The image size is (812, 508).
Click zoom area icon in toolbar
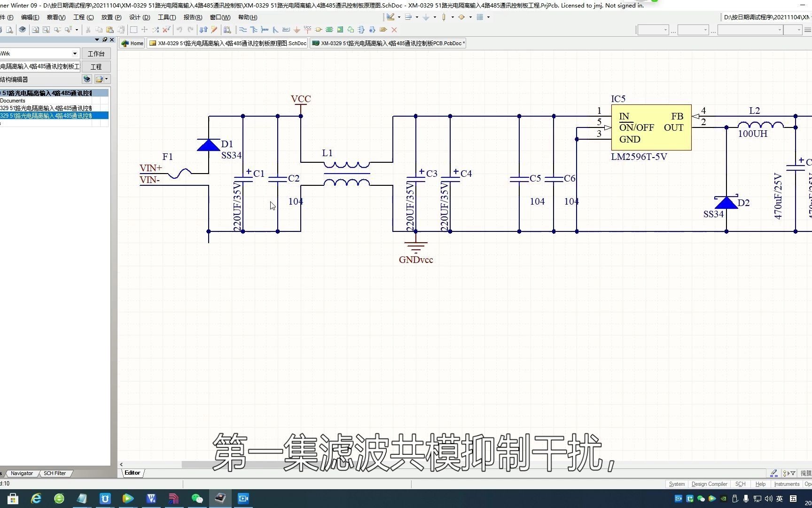[46, 30]
